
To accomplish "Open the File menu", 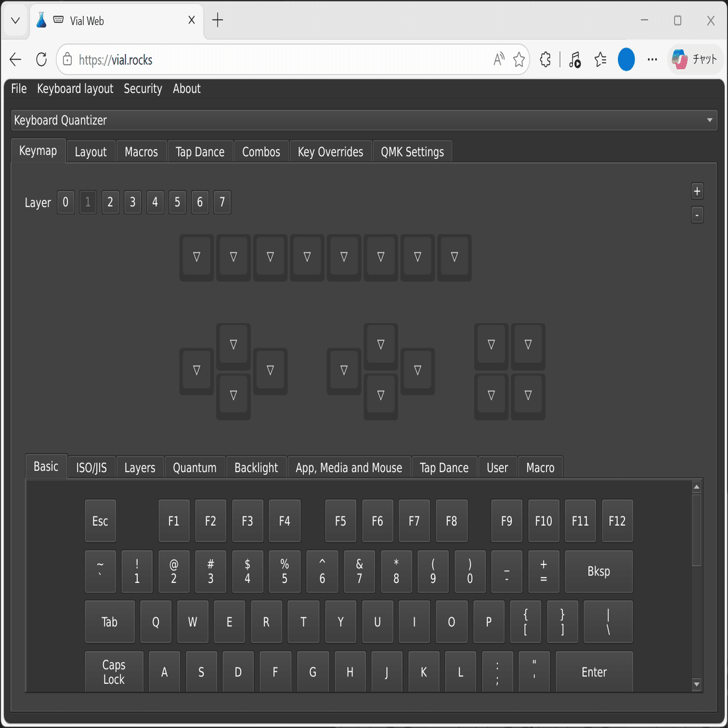I will (x=19, y=88).
